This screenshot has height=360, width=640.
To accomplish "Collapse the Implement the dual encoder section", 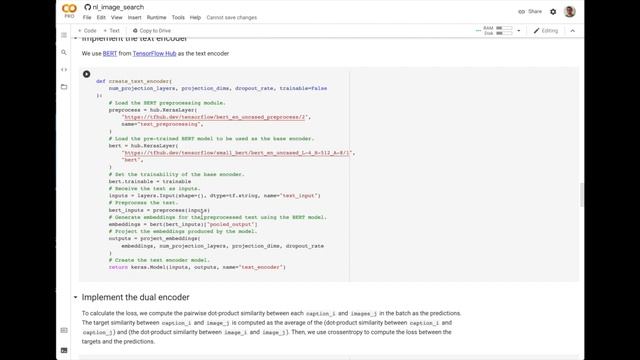I will tap(76, 297).
